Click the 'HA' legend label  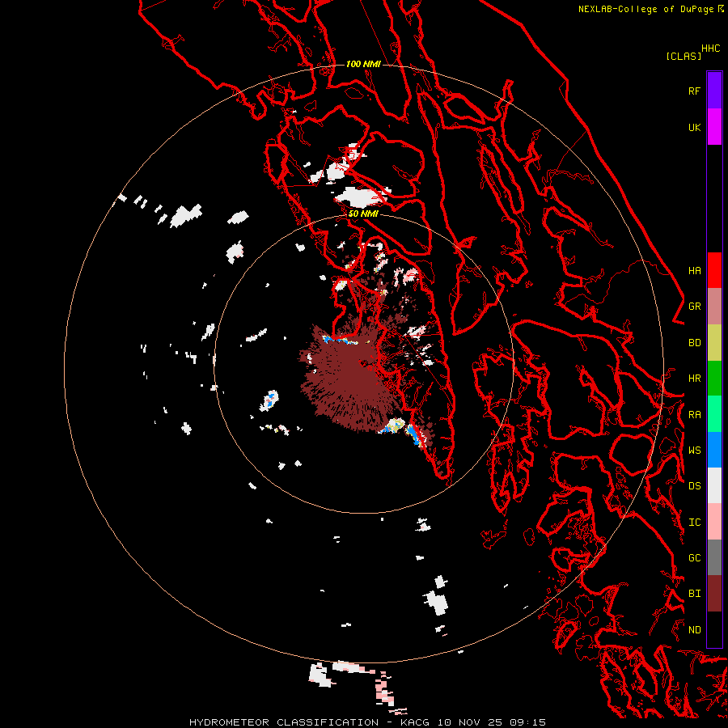(x=694, y=271)
